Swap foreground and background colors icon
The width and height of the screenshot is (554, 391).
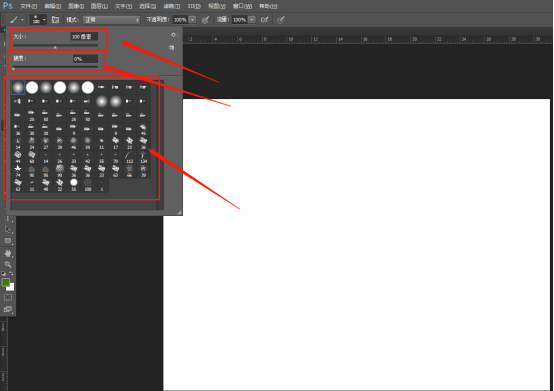(11, 273)
